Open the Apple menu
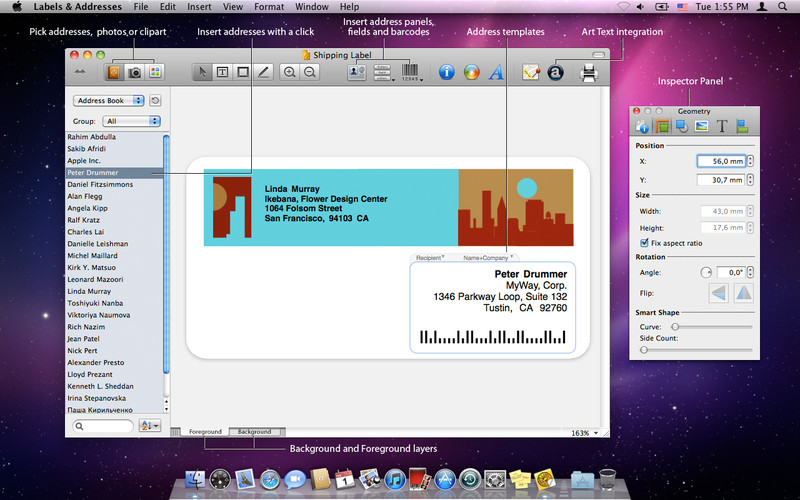This screenshot has height=500, width=800. click(17, 7)
